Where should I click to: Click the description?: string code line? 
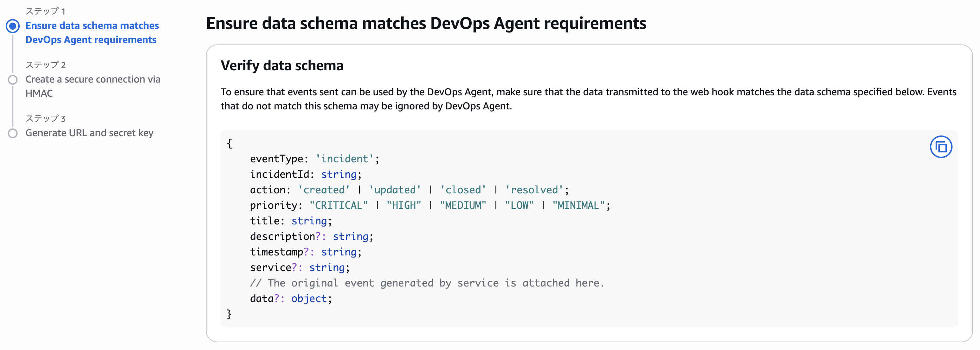(312, 237)
